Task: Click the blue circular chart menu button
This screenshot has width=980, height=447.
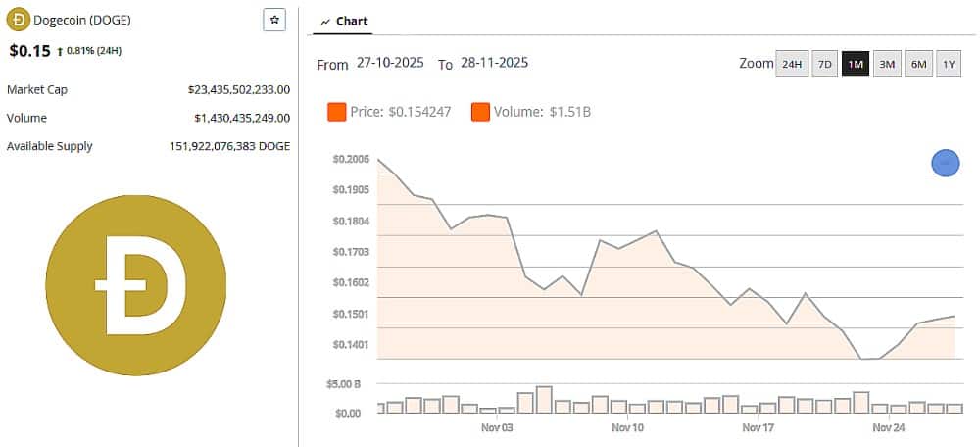Action: (945, 163)
